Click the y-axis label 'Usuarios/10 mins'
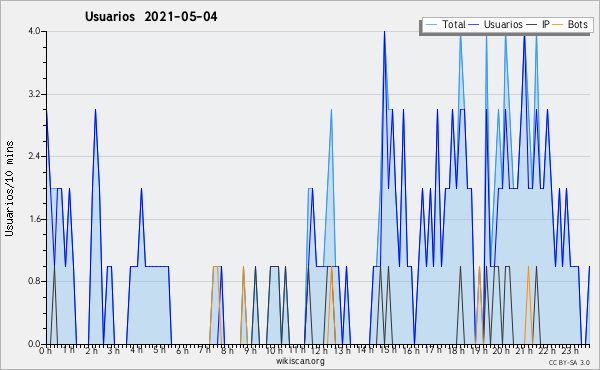 point(9,188)
